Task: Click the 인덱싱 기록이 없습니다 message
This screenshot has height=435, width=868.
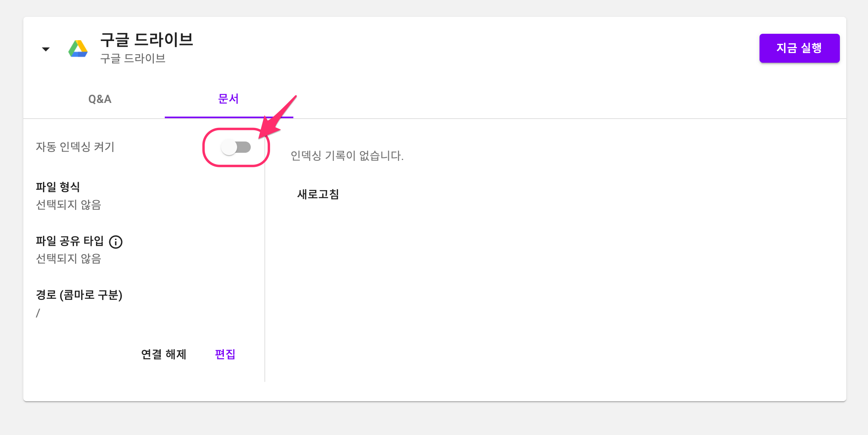Action: tap(347, 156)
